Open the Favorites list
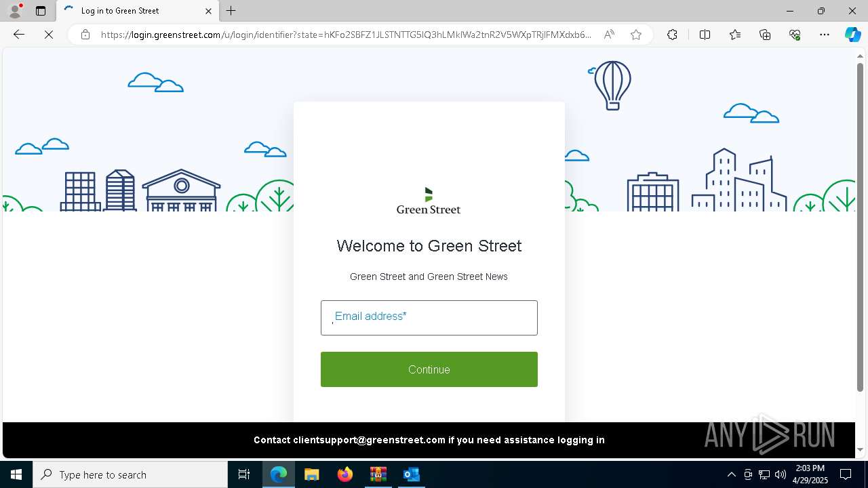 pos(735,35)
